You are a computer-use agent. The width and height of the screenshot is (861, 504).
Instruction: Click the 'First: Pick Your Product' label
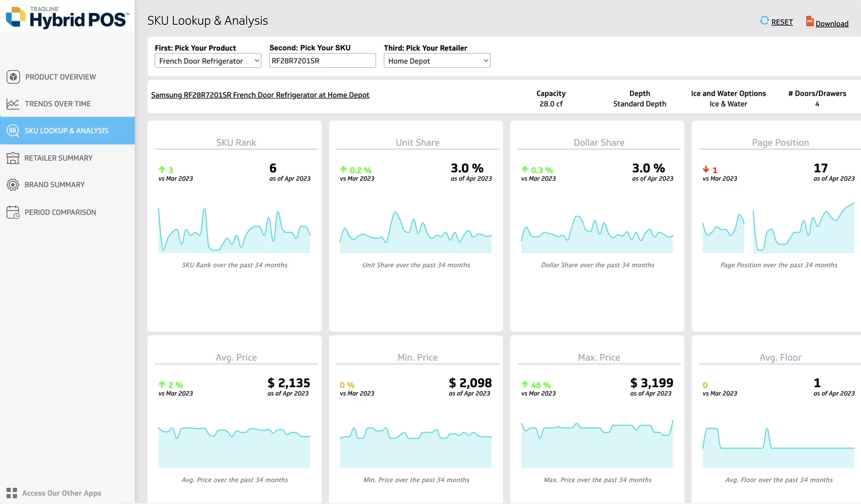point(195,48)
